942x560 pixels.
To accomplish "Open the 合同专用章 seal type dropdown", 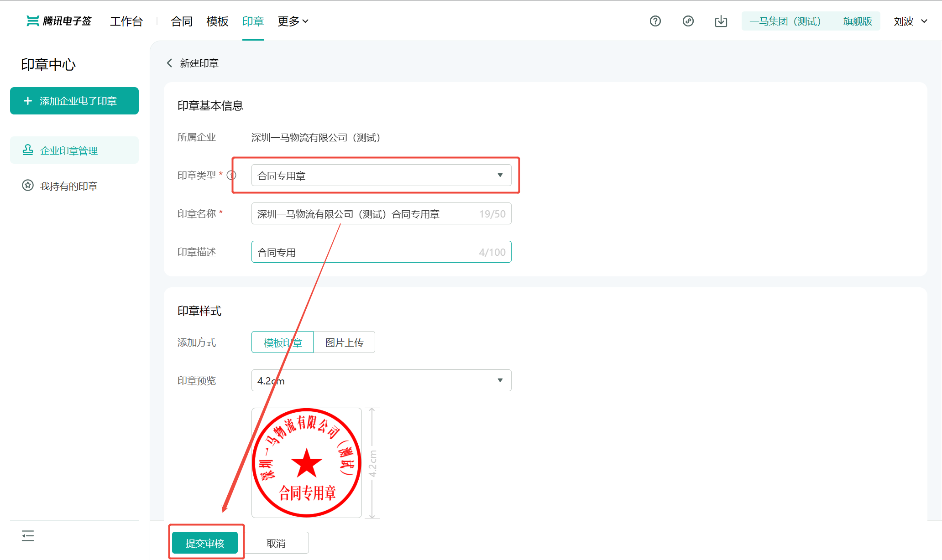I will 381,176.
